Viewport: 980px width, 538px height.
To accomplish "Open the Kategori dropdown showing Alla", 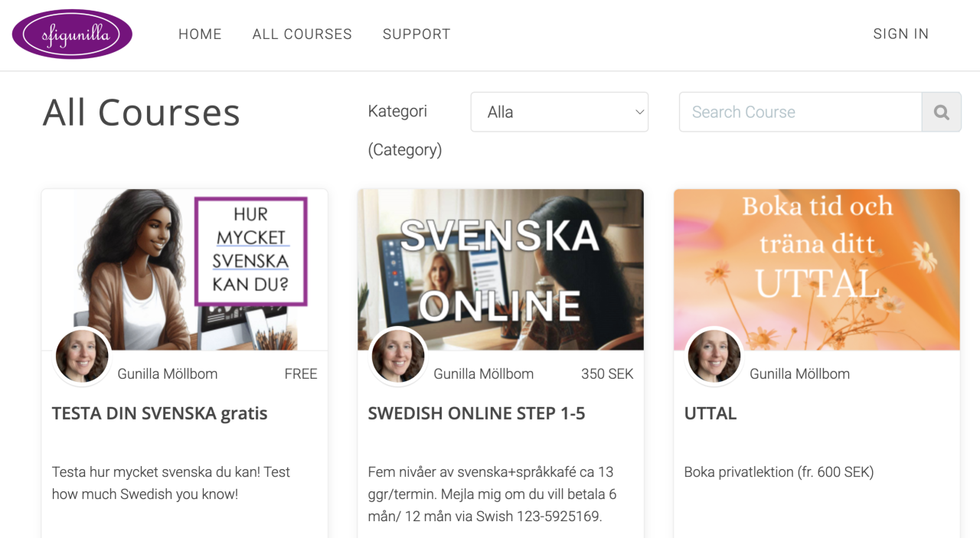I will [x=560, y=112].
